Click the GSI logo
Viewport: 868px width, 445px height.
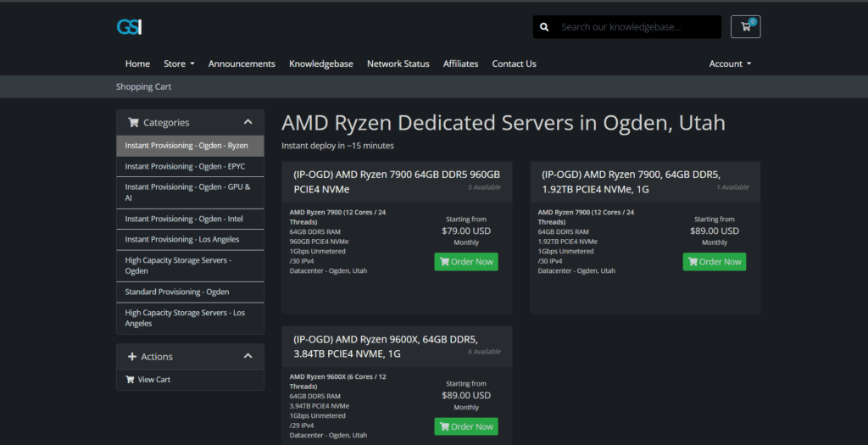coord(129,26)
